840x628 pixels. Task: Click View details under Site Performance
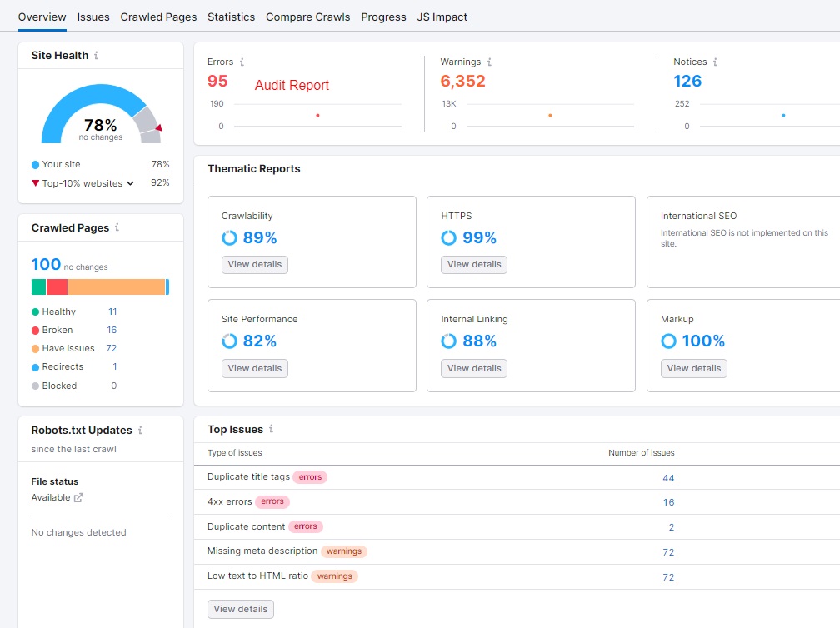(254, 368)
